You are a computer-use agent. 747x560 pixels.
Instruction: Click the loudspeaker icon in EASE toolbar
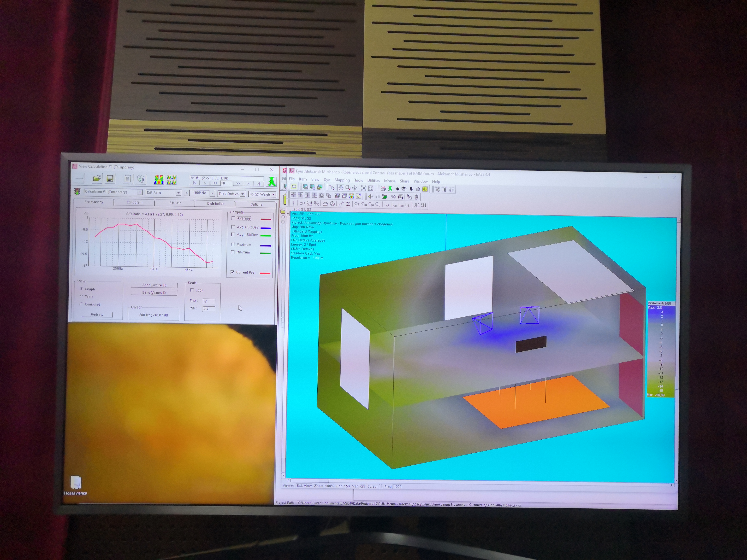371,196
